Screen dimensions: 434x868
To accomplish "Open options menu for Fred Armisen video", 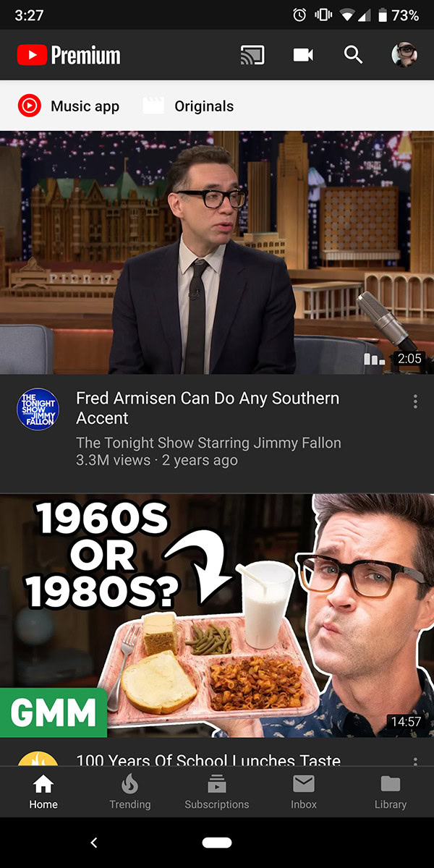I will pyautogui.click(x=415, y=401).
